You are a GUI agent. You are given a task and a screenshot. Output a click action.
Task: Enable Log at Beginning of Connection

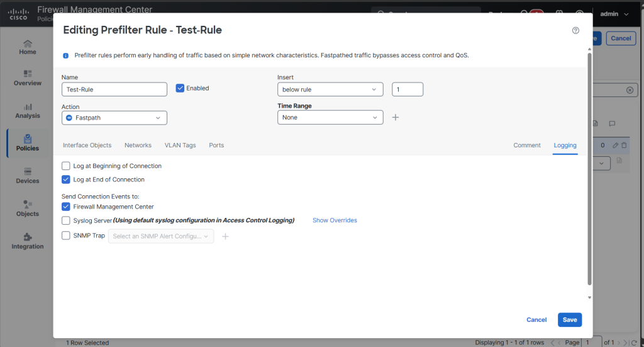click(x=65, y=166)
